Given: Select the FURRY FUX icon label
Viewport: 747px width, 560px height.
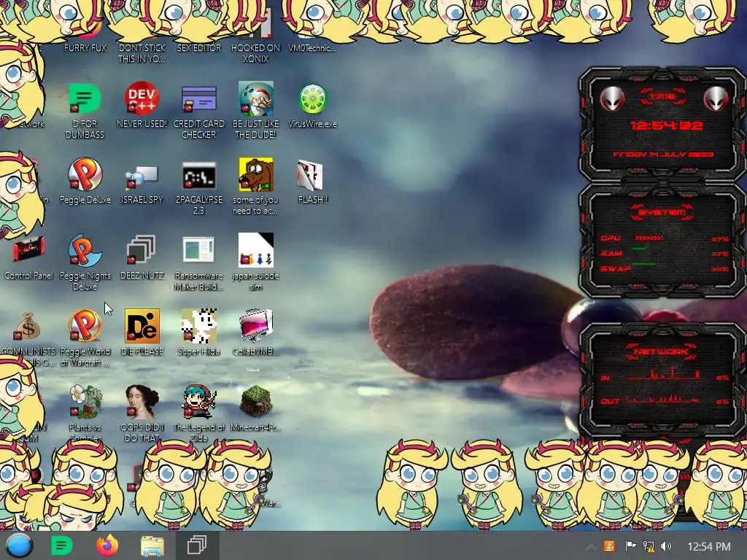Looking at the screenshot, I should pyautogui.click(x=85, y=47).
